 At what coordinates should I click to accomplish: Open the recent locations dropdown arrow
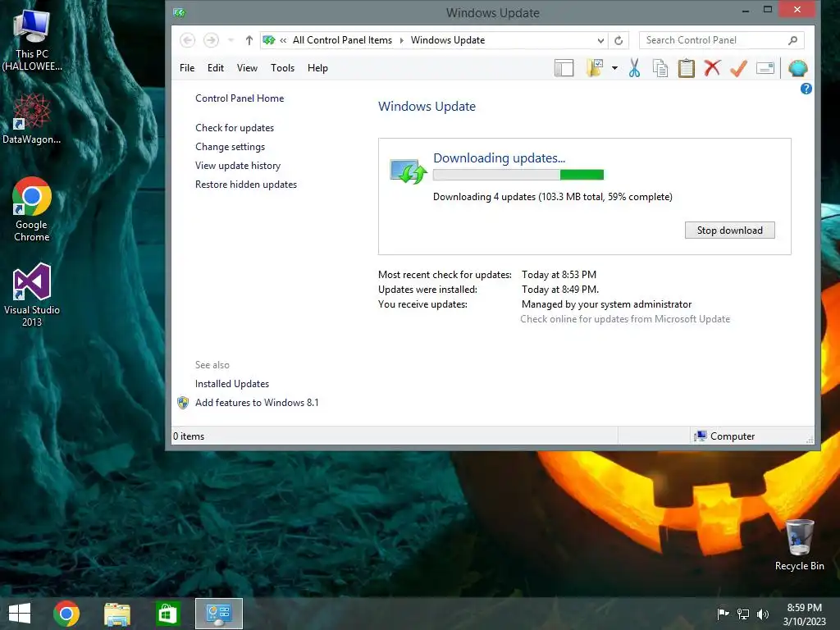(231, 40)
